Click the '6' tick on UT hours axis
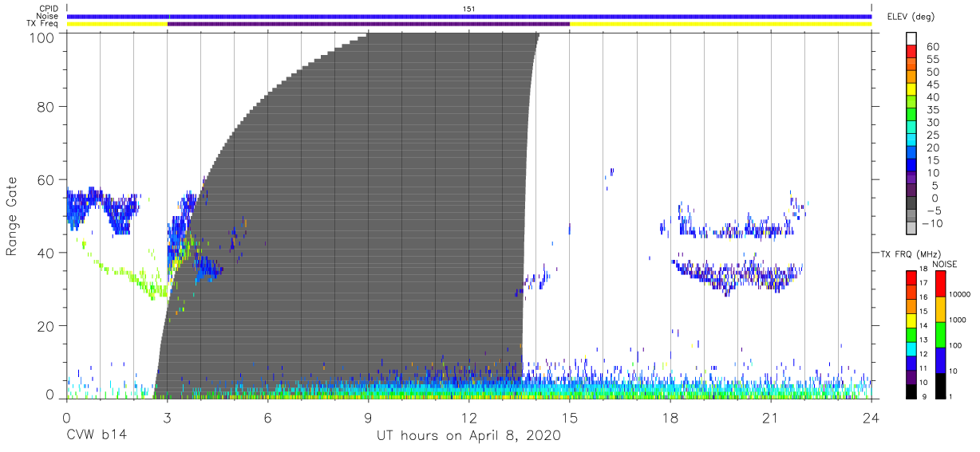980x452 pixels. tap(268, 418)
